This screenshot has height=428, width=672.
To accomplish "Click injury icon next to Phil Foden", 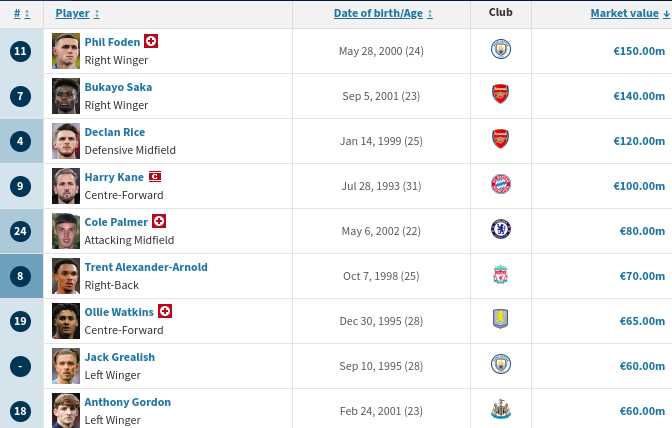I will point(151,41).
